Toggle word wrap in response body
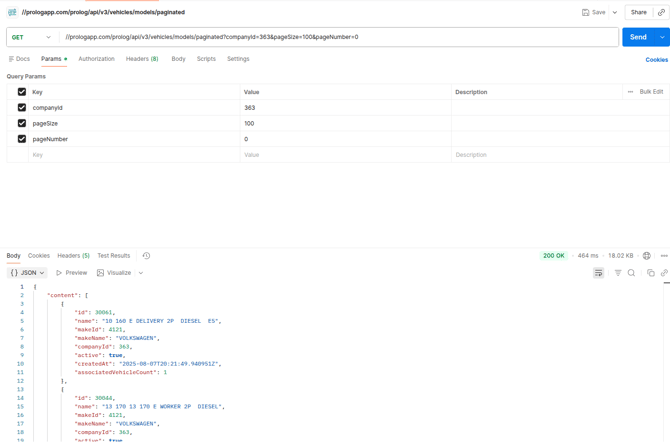 (x=598, y=273)
